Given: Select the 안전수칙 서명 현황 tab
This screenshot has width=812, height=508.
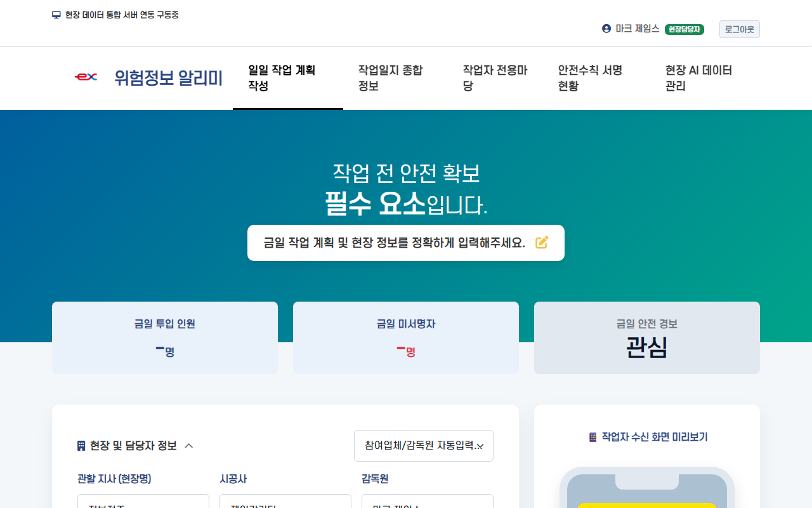Looking at the screenshot, I should 596,78.
